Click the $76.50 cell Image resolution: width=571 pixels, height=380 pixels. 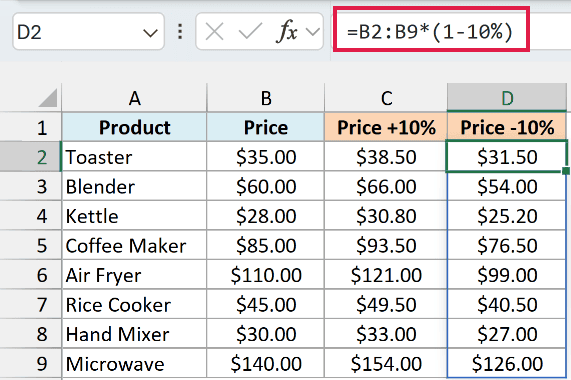tap(507, 245)
